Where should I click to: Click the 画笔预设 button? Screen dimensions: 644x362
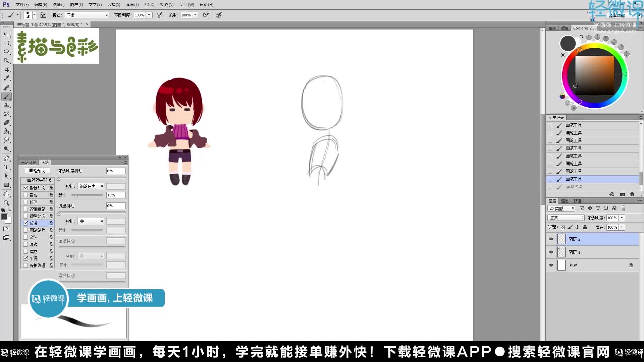coord(37,171)
